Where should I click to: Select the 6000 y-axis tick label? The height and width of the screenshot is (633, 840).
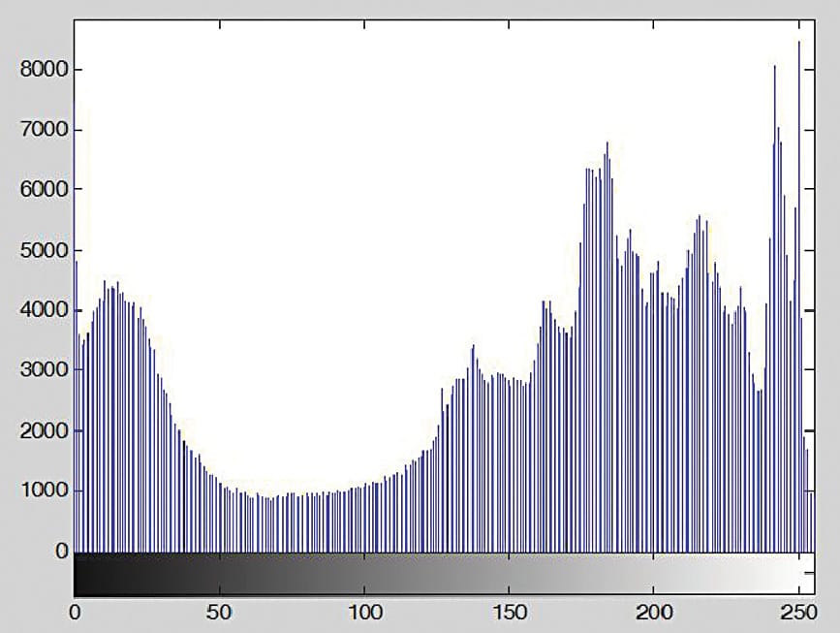[x=42, y=190]
